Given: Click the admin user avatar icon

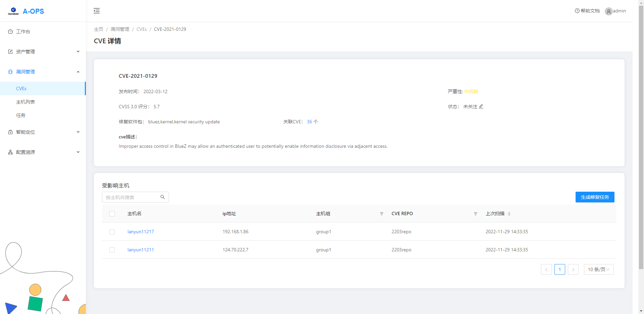Looking at the screenshot, I should coord(608,11).
